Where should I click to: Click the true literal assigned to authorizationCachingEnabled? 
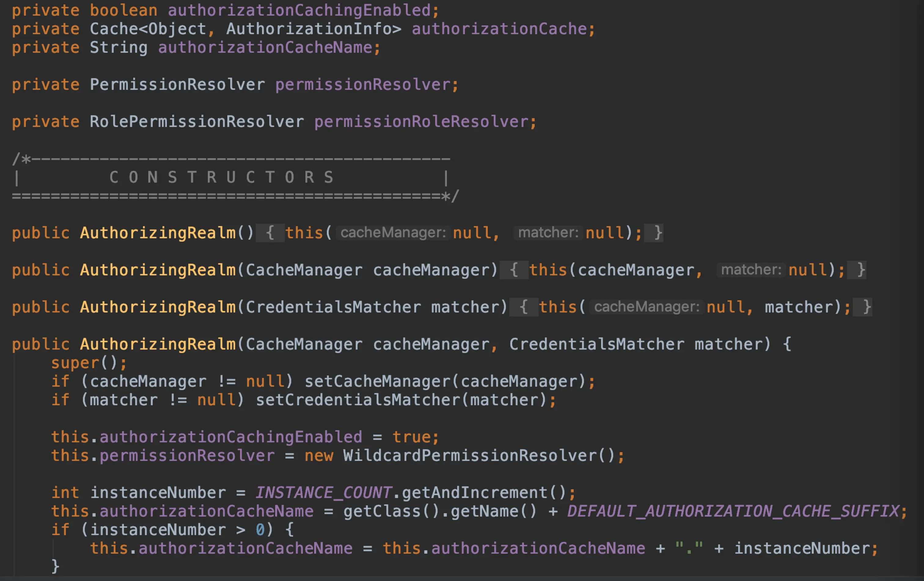[x=411, y=437]
